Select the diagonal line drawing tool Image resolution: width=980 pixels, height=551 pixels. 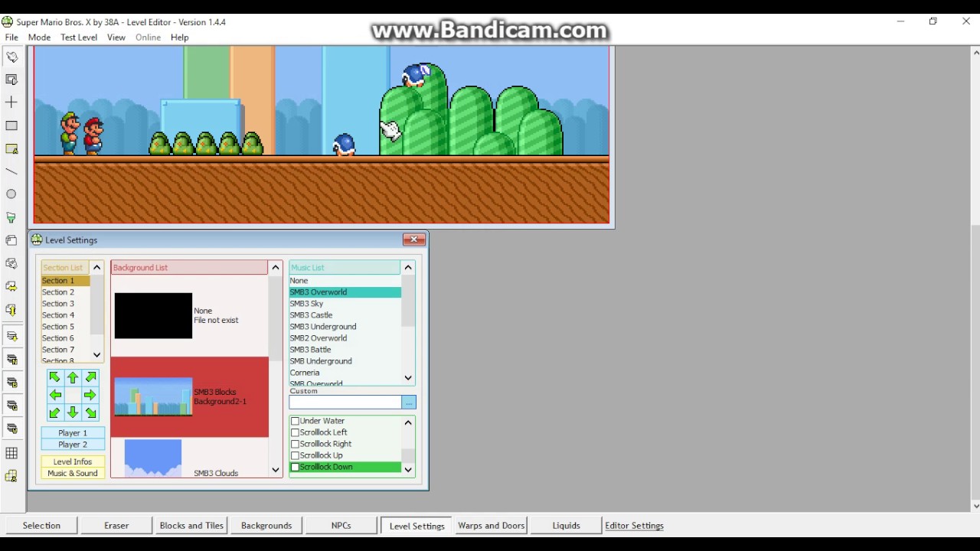[x=11, y=171]
